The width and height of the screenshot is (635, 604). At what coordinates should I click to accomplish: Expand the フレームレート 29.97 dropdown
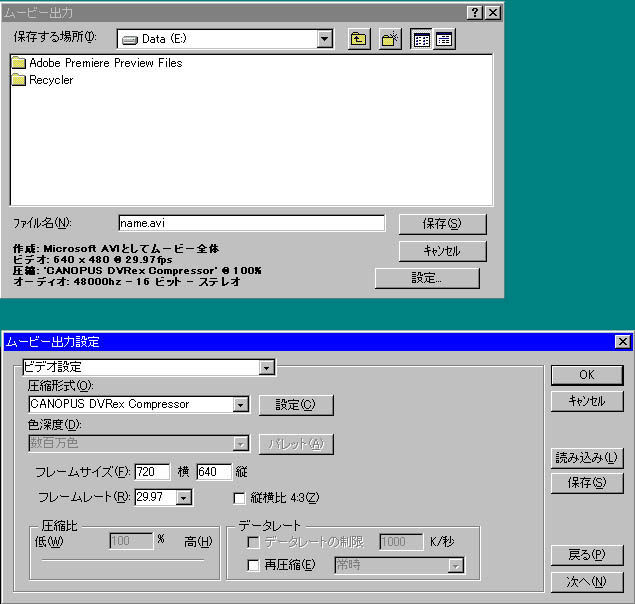pos(183,497)
